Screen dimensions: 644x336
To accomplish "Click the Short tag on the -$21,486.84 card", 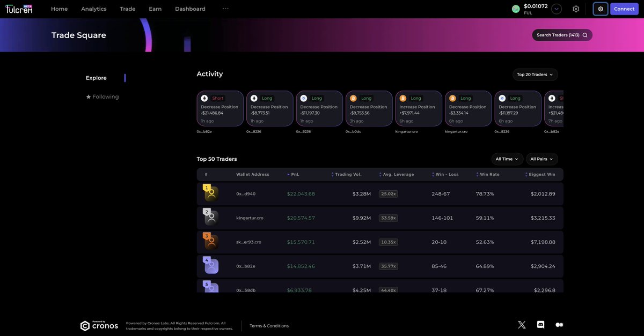I will pyautogui.click(x=218, y=98).
